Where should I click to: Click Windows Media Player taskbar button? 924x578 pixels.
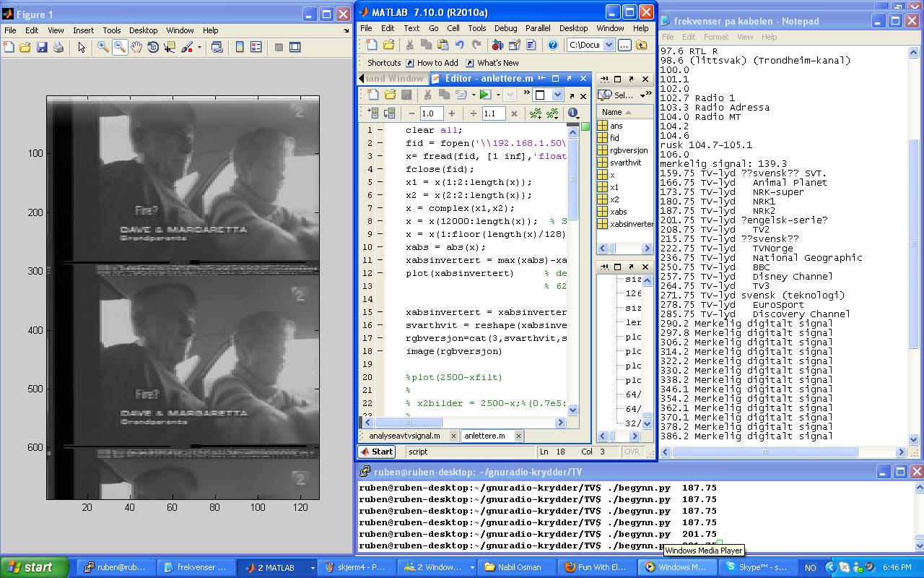677,567
